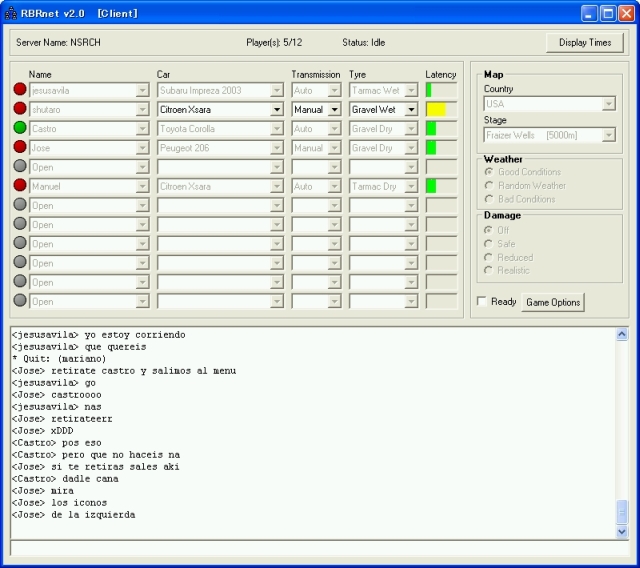The image size is (640, 568).
Task: Open the Gravel Wet tyre dropdown
Action: (x=410, y=110)
